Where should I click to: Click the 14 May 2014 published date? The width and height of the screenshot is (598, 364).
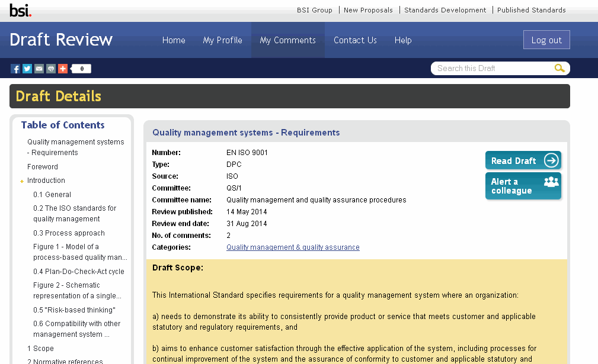(x=247, y=212)
